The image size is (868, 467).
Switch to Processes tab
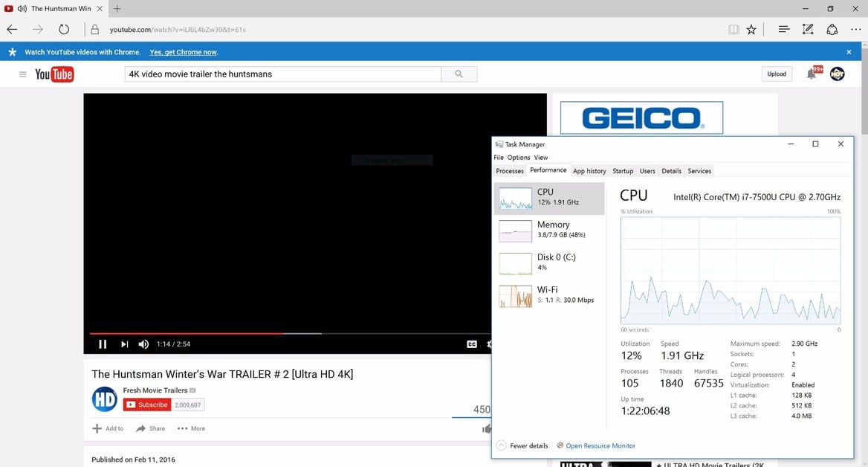[510, 170]
